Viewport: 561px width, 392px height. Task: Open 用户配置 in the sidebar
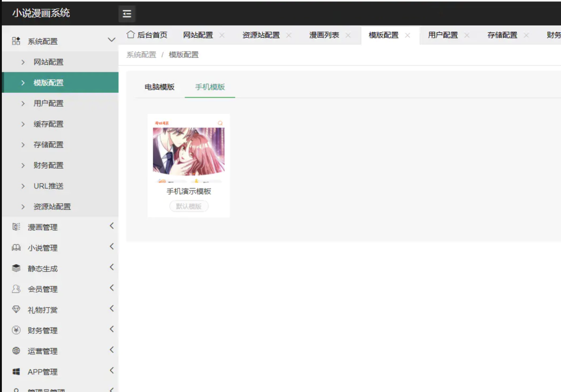pos(60,103)
